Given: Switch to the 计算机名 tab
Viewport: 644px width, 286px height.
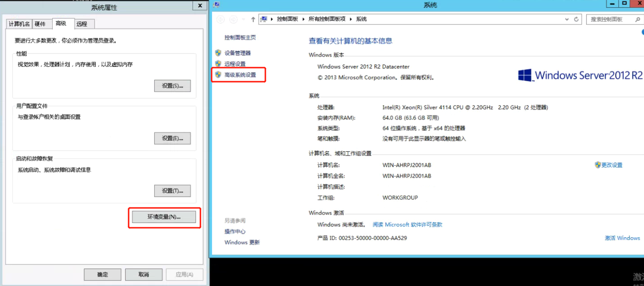Looking at the screenshot, I should 19,24.
